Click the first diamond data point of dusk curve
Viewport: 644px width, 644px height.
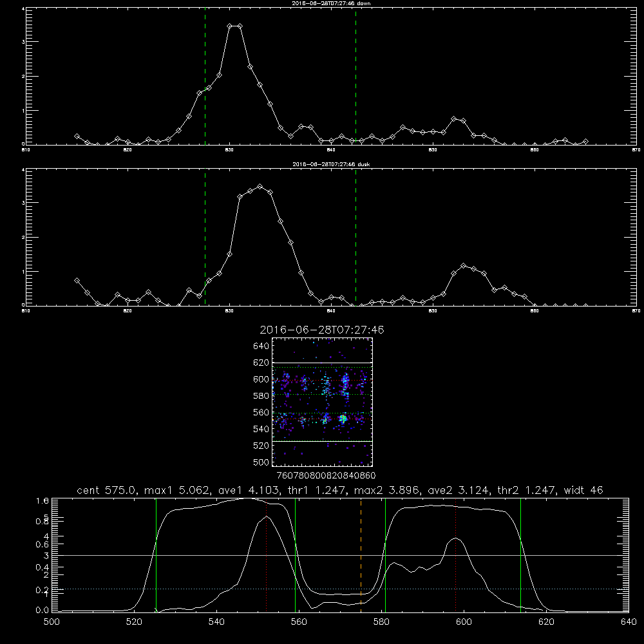(x=77, y=281)
